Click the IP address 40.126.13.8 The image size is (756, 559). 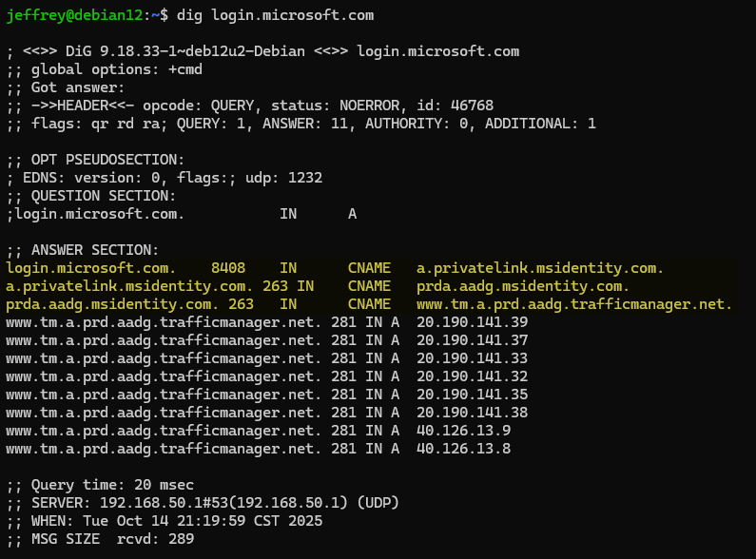click(x=463, y=449)
